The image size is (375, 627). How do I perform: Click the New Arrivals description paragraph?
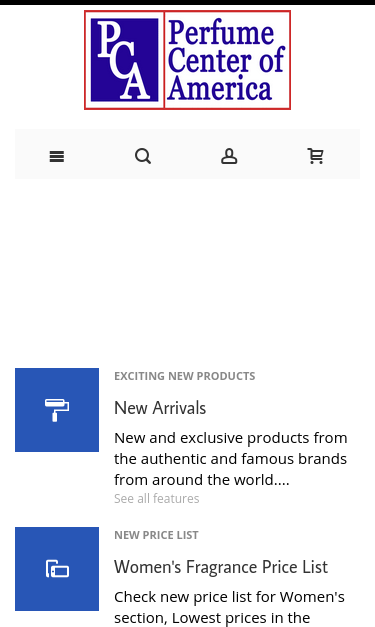(231, 459)
